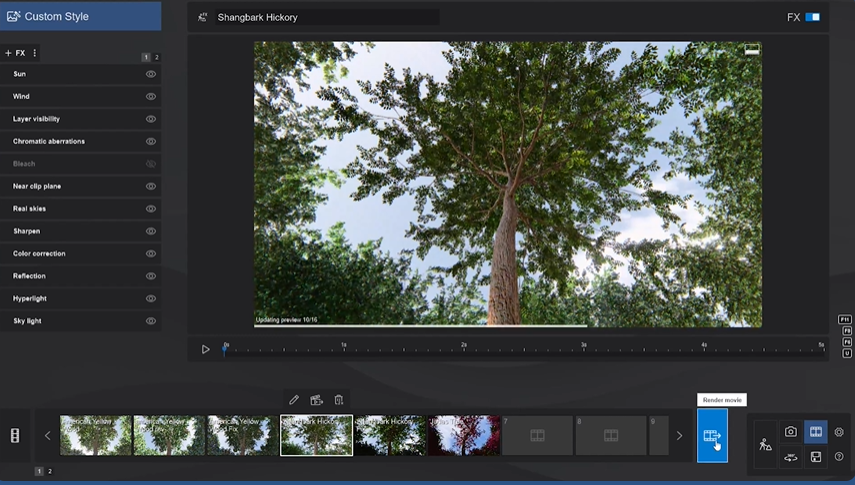Open the settings gear icon
Screen dimensions: 855x485
(839, 432)
